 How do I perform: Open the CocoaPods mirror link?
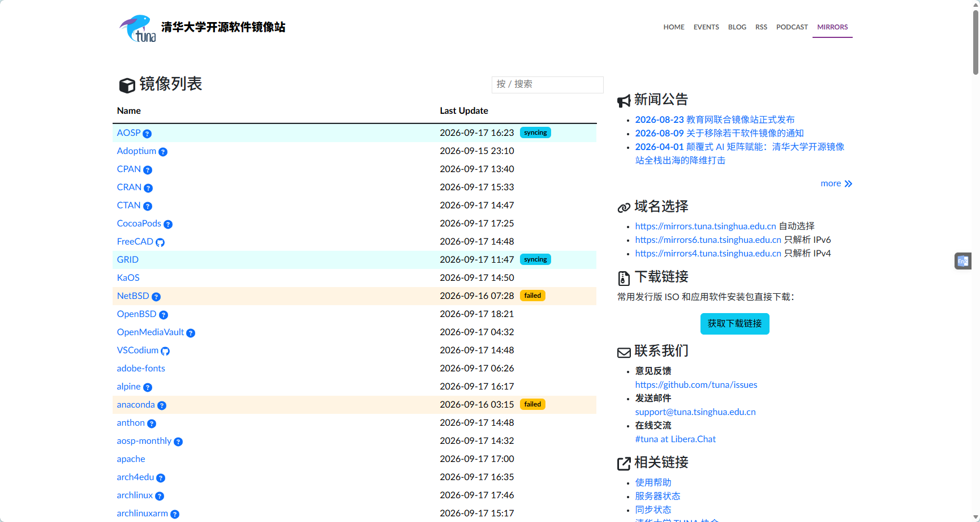139,223
